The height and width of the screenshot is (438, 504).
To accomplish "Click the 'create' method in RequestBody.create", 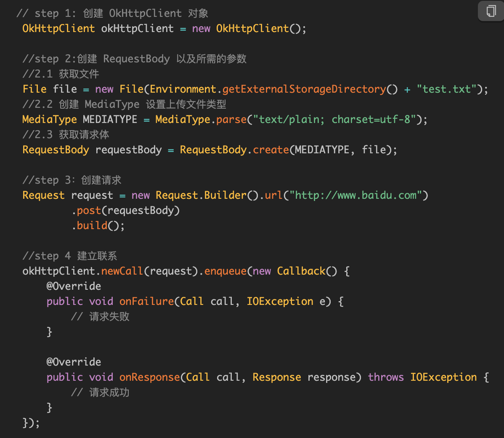I will (x=271, y=150).
